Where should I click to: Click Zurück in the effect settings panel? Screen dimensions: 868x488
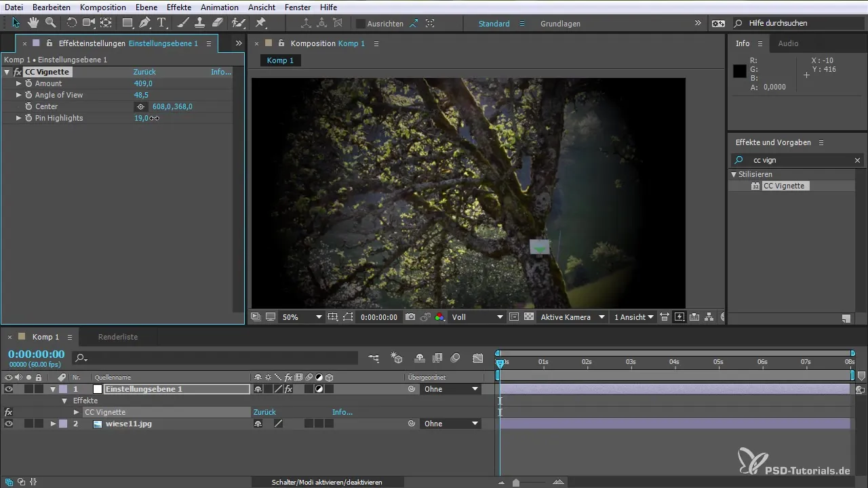tap(144, 72)
